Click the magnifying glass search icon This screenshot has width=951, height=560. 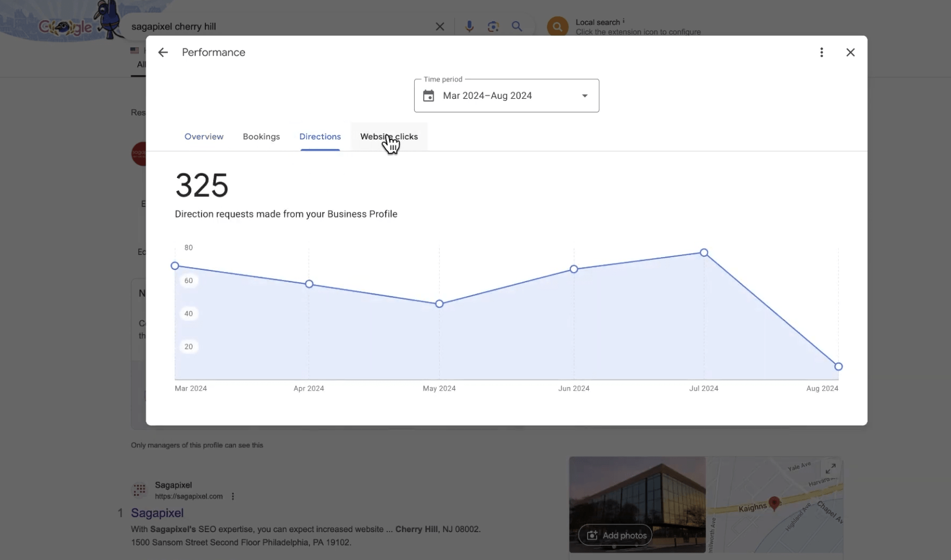tap(517, 27)
